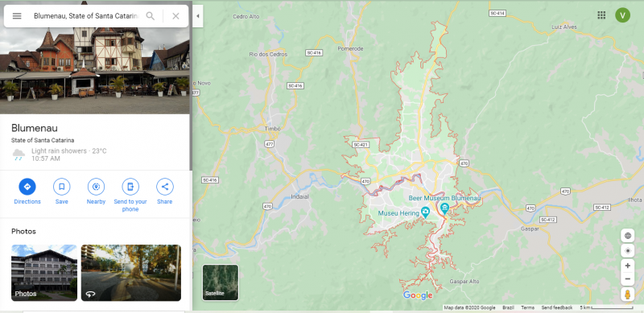This screenshot has height=313, width=644.
Task: Open the Google apps grid
Action: tap(601, 15)
